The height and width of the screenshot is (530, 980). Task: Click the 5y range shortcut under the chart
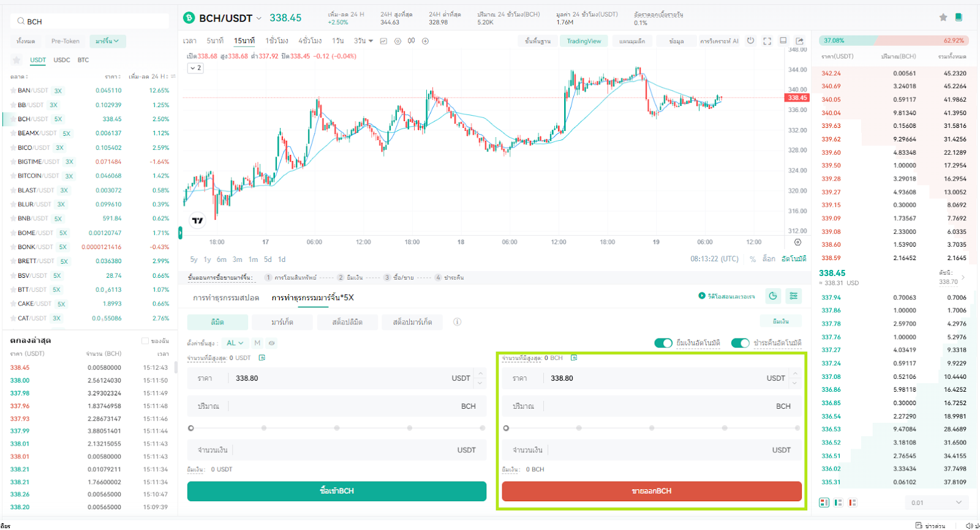194,259
